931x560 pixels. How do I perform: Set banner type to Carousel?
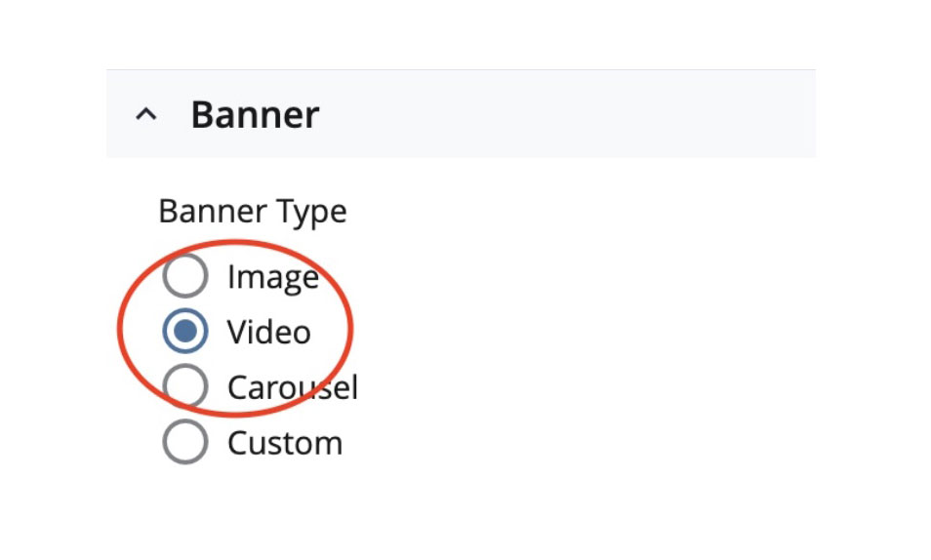tap(184, 387)
